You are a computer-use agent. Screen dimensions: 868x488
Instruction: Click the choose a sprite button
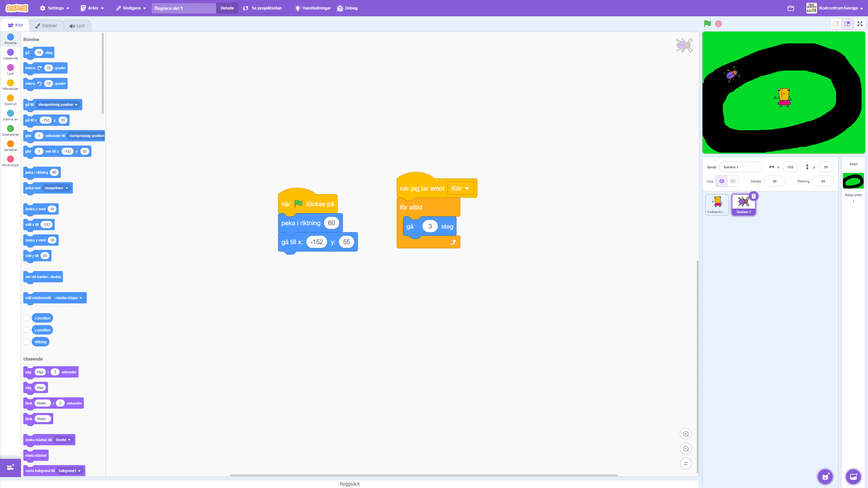click(x=825, y=477)
